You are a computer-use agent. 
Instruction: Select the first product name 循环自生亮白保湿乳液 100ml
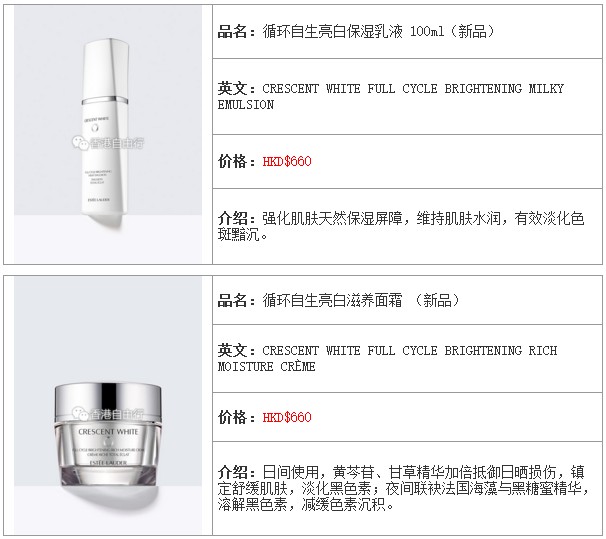point(353,31)
